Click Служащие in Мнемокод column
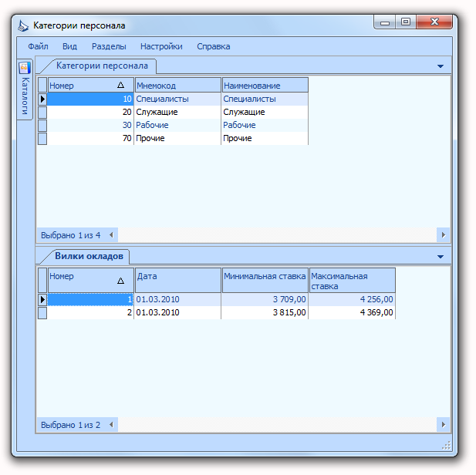The height and width of the screenshot is (475, 476). [x=177, y=112]
